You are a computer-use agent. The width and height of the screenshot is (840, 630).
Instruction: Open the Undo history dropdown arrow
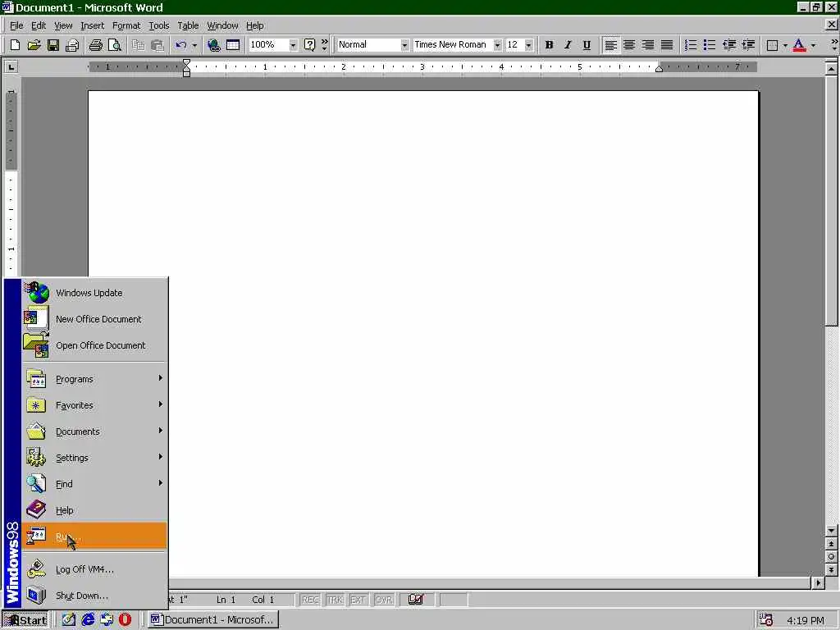point(194,45)
